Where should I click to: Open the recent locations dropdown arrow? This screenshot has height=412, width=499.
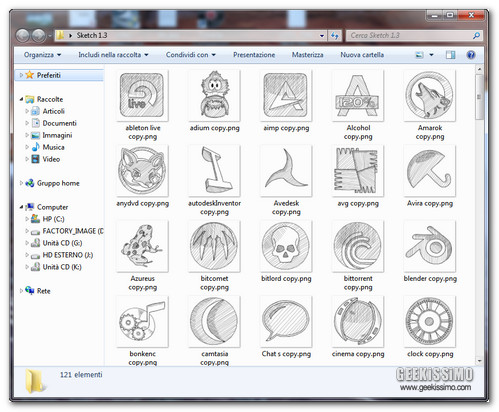coord(49,35)
